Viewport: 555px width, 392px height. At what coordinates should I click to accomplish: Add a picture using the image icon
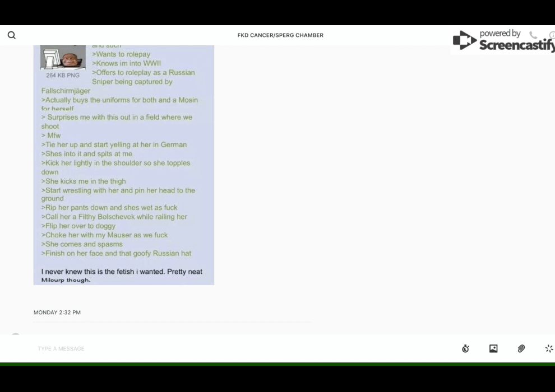click(493, 349)
